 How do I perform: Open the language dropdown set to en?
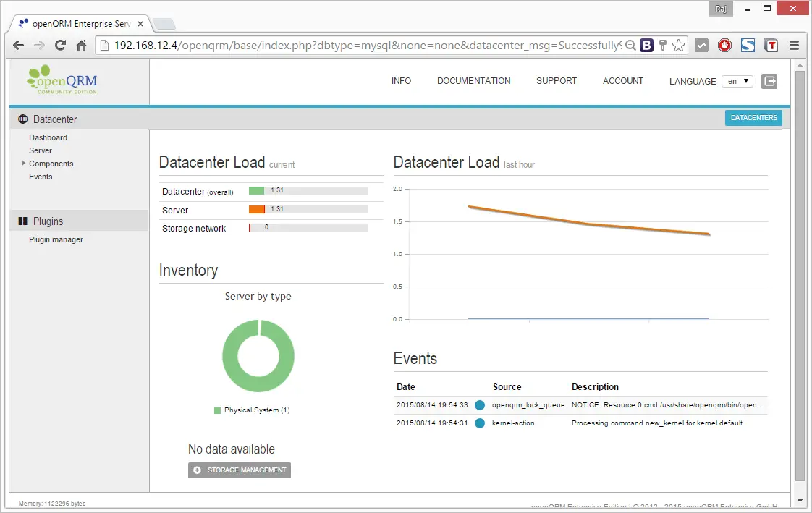(x=737, y=81)
